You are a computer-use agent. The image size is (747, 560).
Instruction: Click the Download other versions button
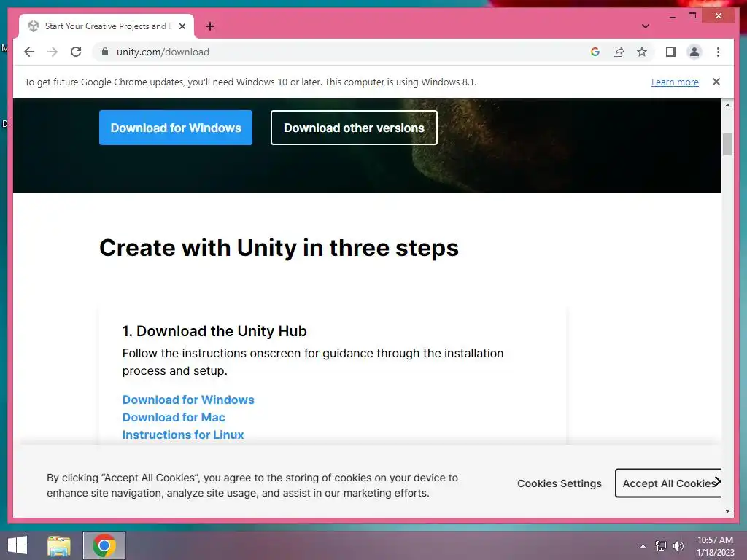click(x=354, y=128)
